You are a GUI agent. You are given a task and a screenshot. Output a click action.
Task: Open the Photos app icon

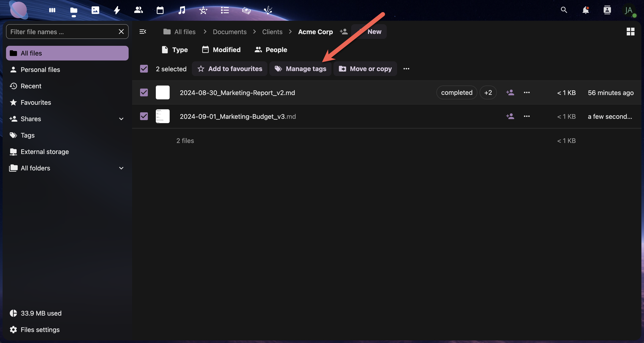95,10
